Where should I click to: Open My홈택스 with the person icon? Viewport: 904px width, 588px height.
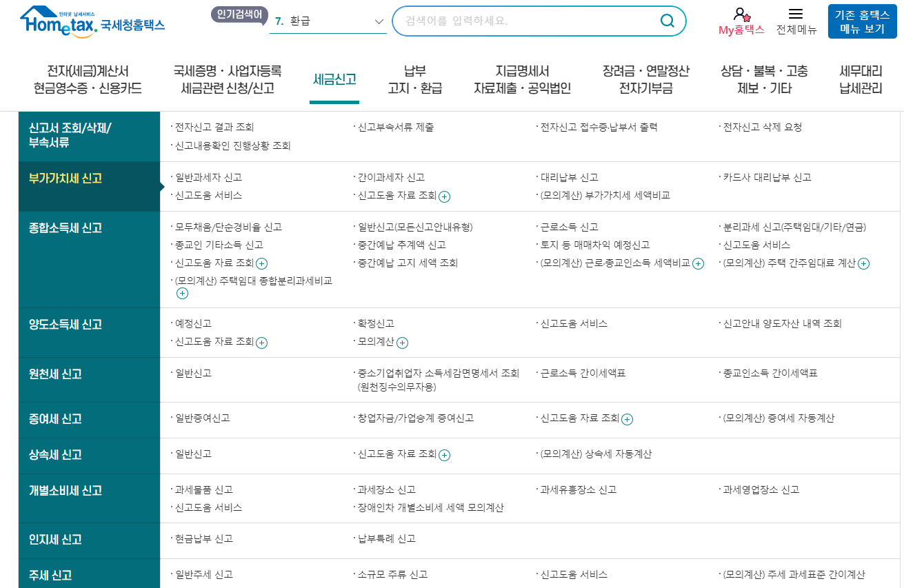coord(740,21)
